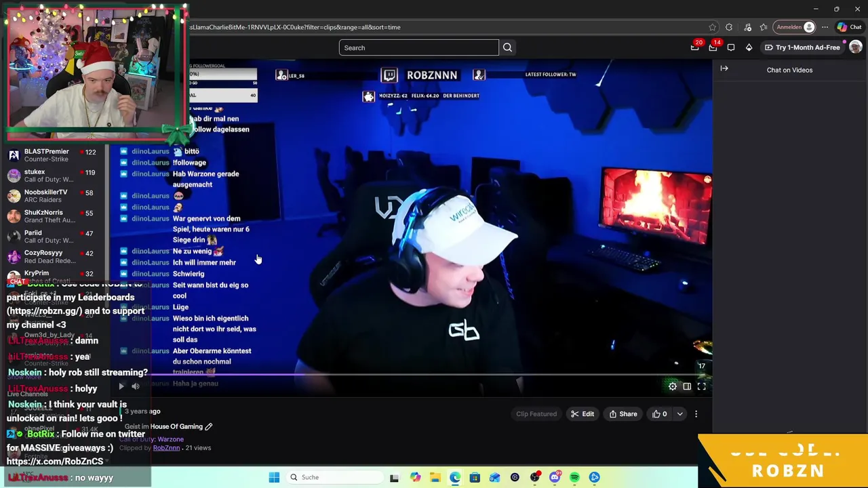868x488 pixels.
Task: Open Discord from the taskbar
Action: click(x=555, y=477)
